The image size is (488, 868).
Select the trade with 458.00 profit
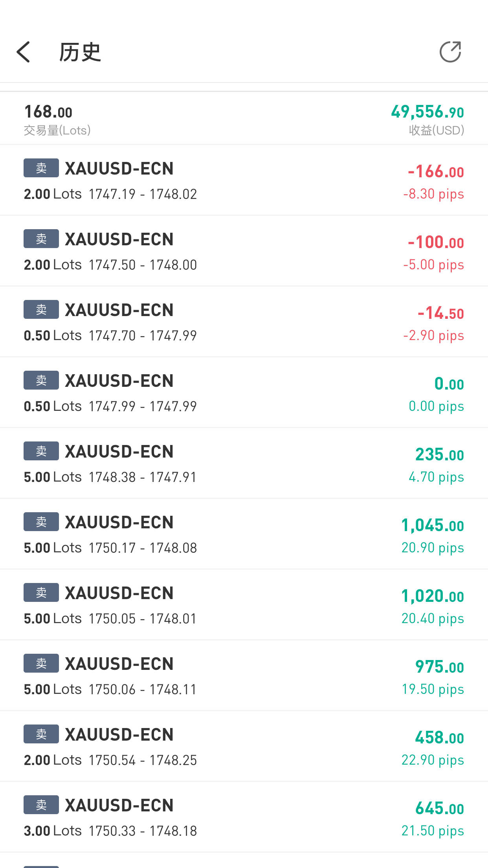click(244, 747)
